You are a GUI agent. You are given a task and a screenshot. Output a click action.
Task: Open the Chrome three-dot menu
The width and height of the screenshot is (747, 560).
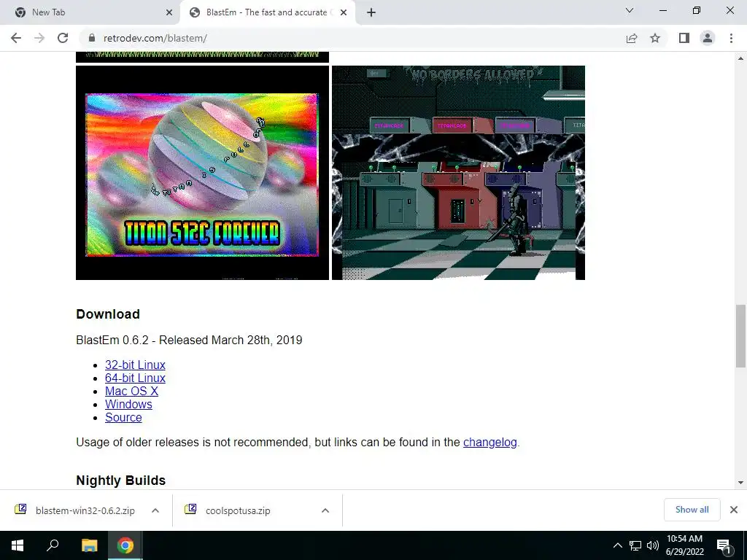coord(731,38)
